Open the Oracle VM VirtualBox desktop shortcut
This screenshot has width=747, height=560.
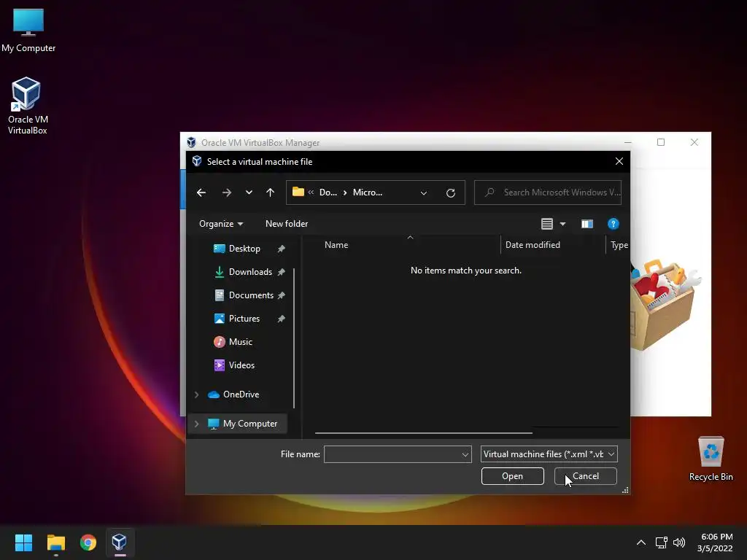click(x=27, y=106)
